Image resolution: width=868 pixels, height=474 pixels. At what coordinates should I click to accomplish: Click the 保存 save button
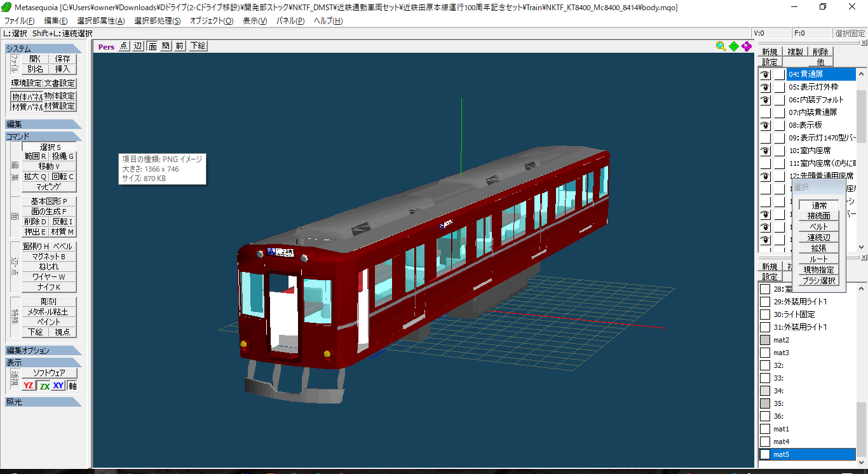click(62, 58)
